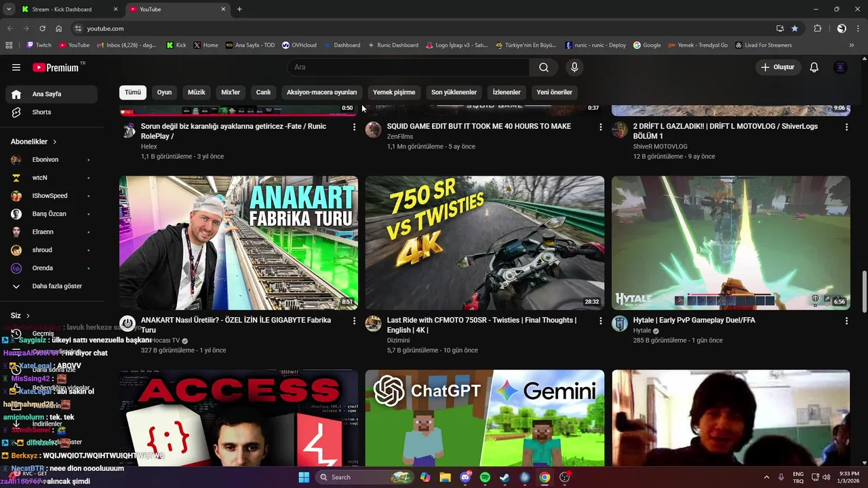
Task: Open Barış Özcan subscription channel
Action: [x=52, y=214]
